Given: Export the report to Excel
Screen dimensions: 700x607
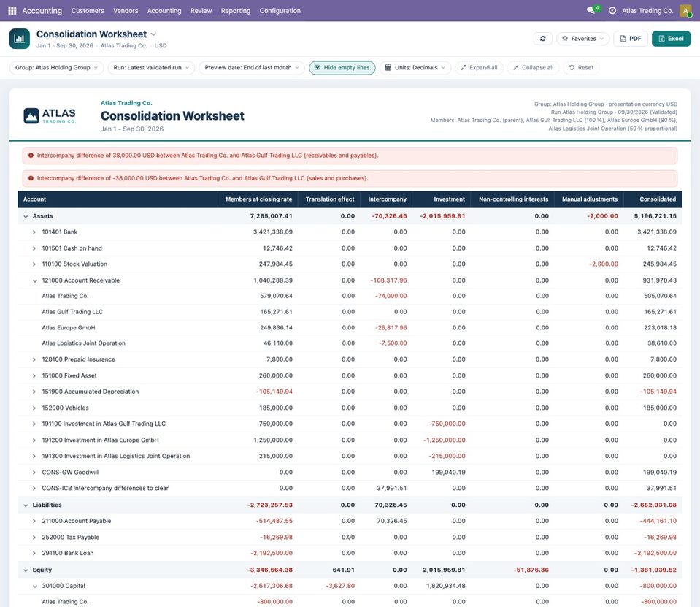Looking at the screenshot, I should pyautogui.click(x=671, y=39).
